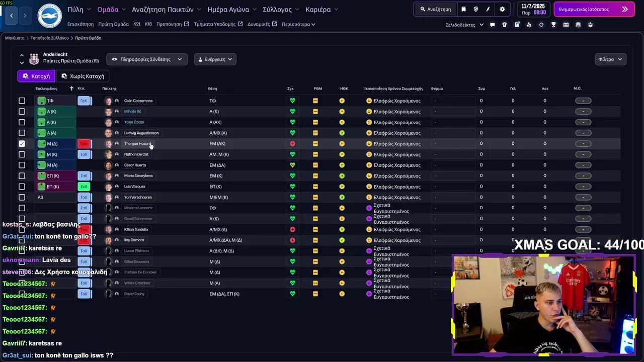Open the ΕΠ (Κ) position selector for Luis Vázquez
Viewport: 644px width, 362px height.
tap(55, 187)
